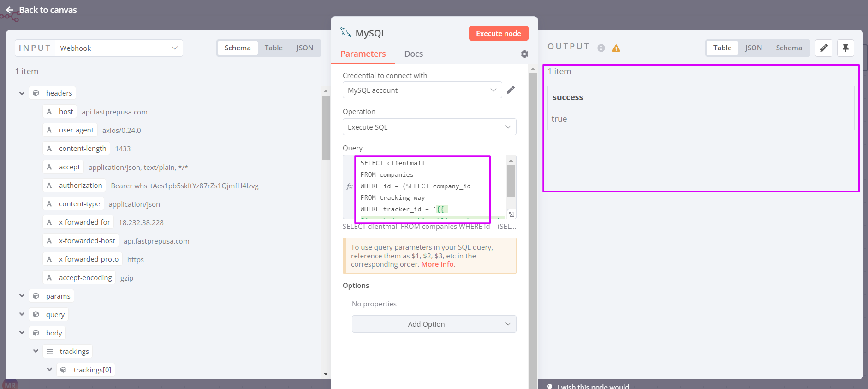Click the x-forwarded-host field label
The width and height of the screenshot is (868, 389).
click(87, 241)
